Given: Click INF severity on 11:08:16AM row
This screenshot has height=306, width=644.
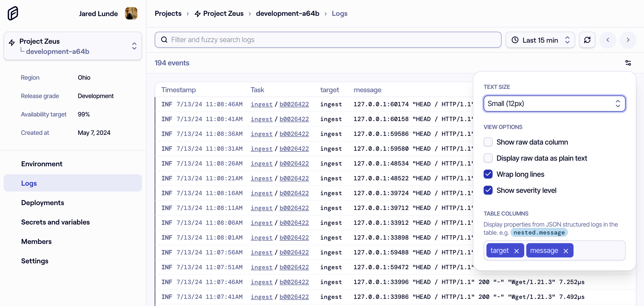Looking at the screenshot, I should [167, 193].
